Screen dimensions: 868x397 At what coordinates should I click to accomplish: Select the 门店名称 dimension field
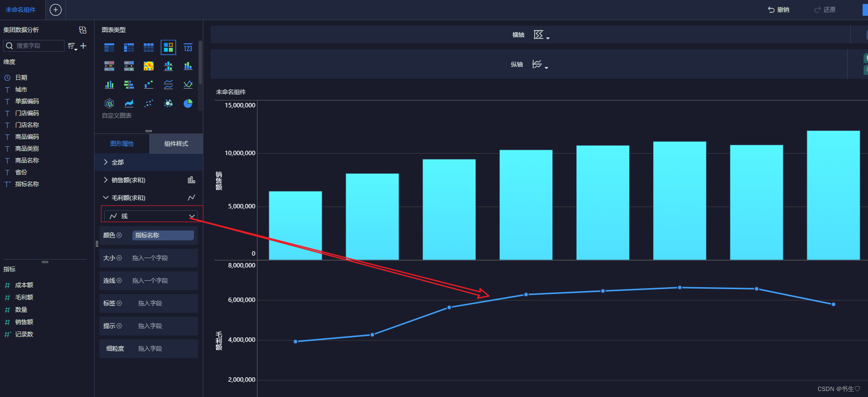click(x=27, y=125)
